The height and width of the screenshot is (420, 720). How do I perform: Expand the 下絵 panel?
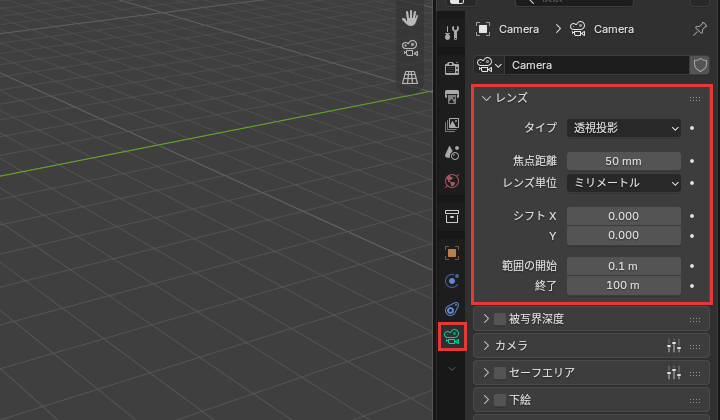click(x=486, y=399)
